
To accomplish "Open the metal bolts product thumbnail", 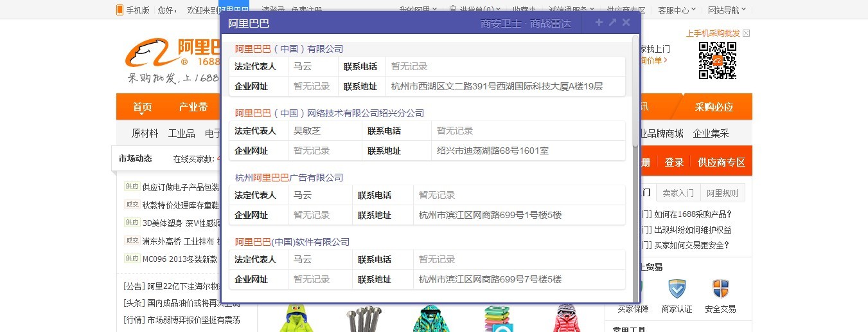I will click(364, 318).
